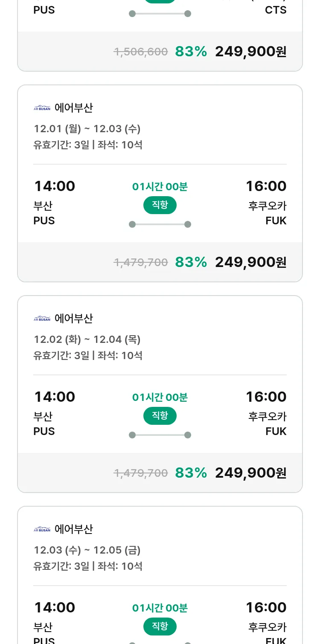This screenshot has height=644, width=320.
Task: Open the 12.01 (월) ~ 12.03 (수) date range
Action: tap(87, 129)
